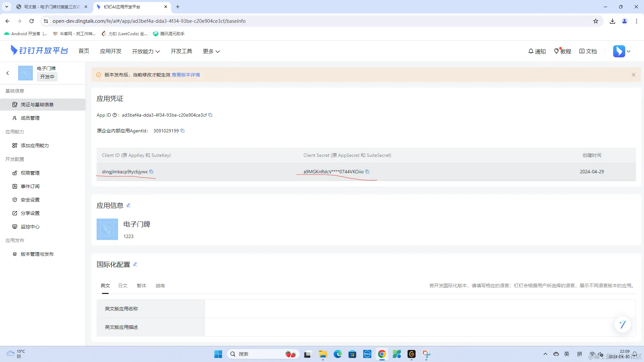Dismiss the version publish notice banner
The image size is (644, 362).
tap(633, 75)
